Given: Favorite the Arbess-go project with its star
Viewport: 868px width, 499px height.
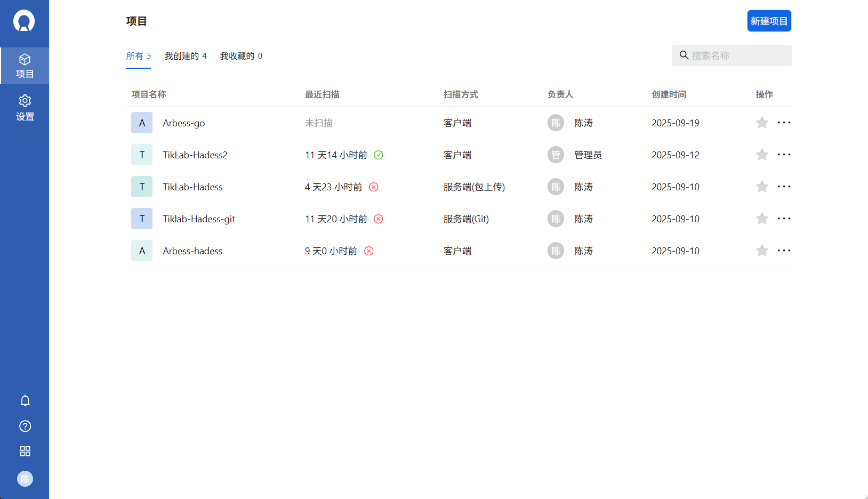Looking at the screenshot, I should click(762, 123).
